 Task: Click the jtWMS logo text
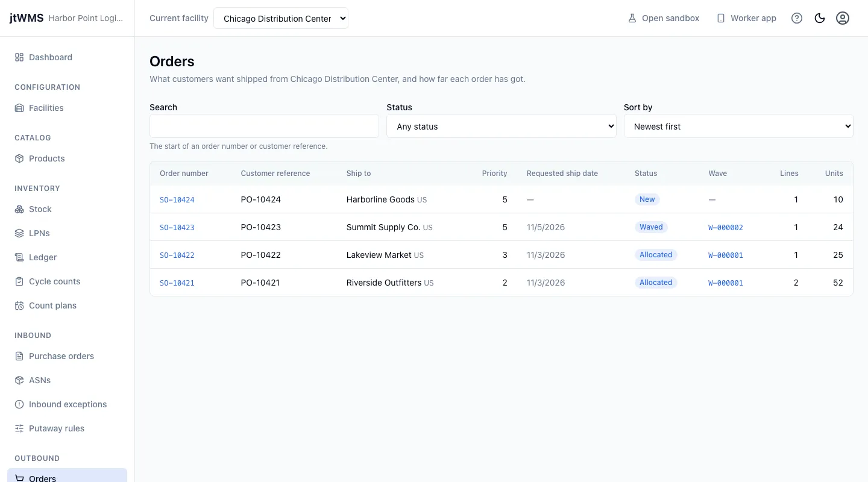coord(27,18)
